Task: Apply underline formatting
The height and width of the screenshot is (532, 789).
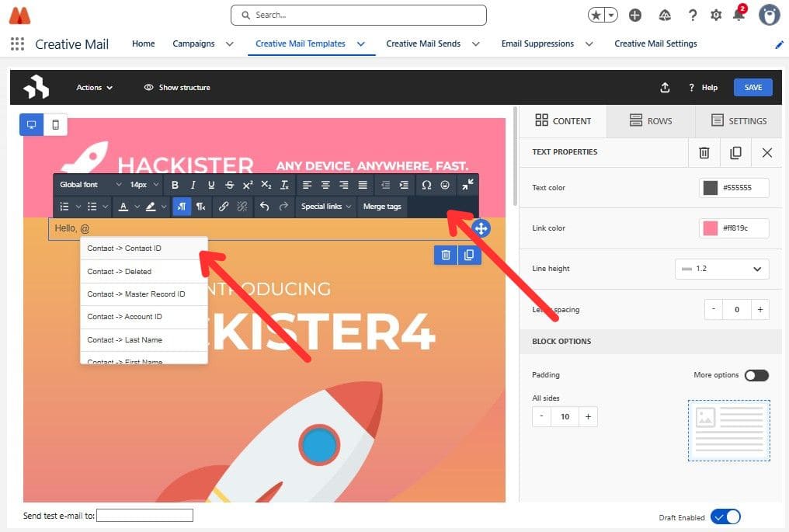Action: tap(211, 185)
